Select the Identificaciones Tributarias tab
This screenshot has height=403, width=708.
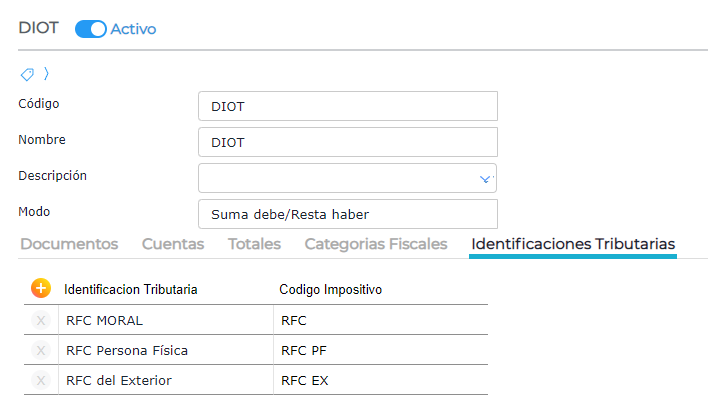pyautogui.click(x=573, y=244)
